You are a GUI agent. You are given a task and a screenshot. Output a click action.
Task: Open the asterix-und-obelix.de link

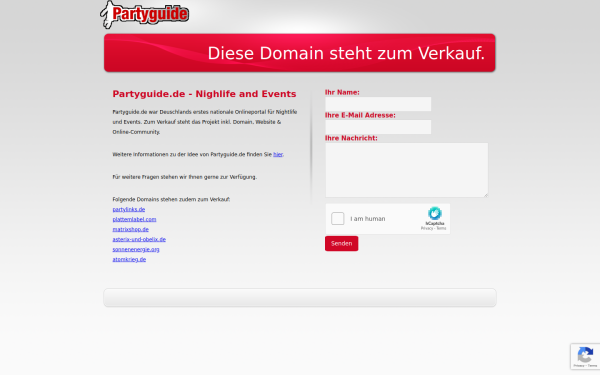(139, 239)
